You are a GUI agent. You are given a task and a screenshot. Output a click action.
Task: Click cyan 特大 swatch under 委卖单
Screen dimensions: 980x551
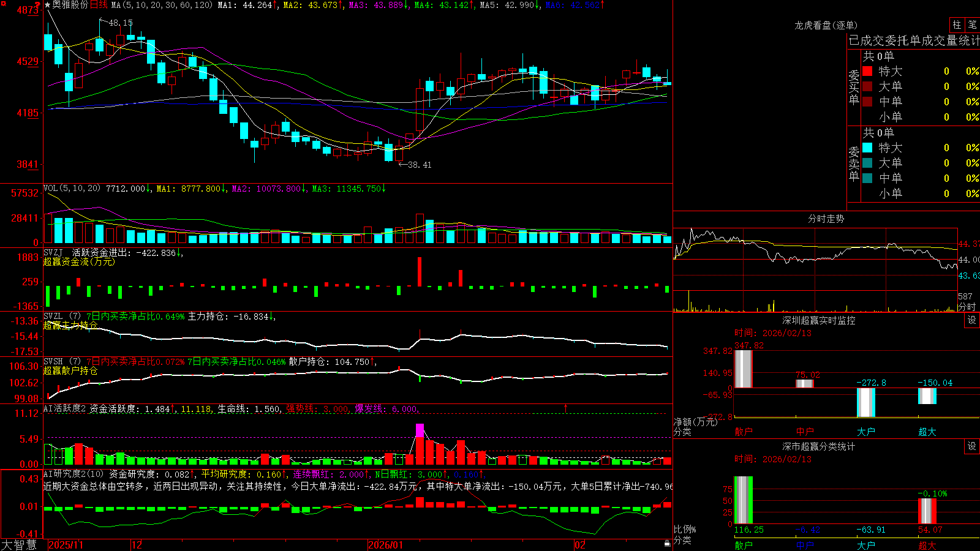(x=867, y=148)
